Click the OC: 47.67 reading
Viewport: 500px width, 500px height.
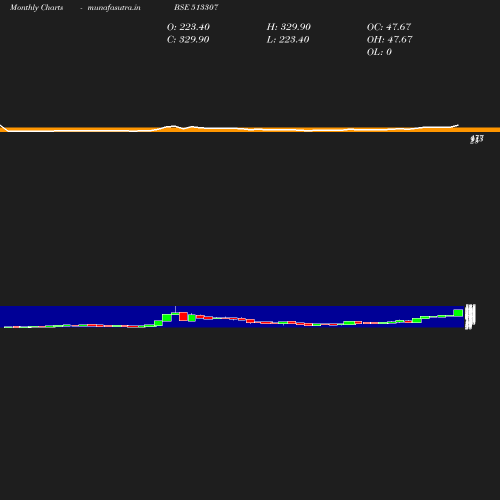389,27
